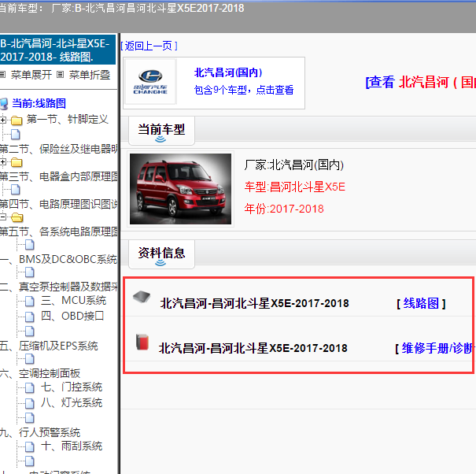Open 十、雨刮系统 tree item
Image resolution: width=476 pixels, height=474 pixels.
72,446
